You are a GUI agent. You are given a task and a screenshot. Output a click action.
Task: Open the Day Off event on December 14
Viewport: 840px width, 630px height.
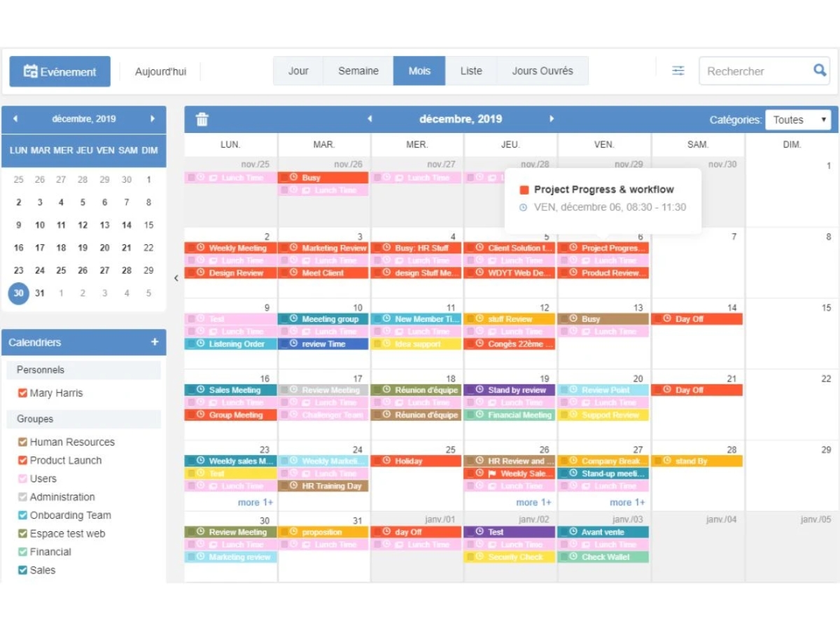[x=697, y=319]
